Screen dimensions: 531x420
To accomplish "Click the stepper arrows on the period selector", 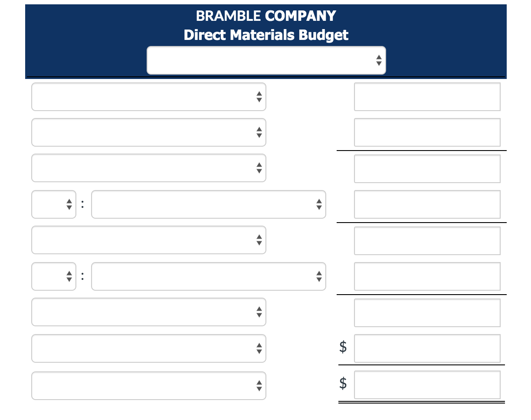I will coord(378,60).
